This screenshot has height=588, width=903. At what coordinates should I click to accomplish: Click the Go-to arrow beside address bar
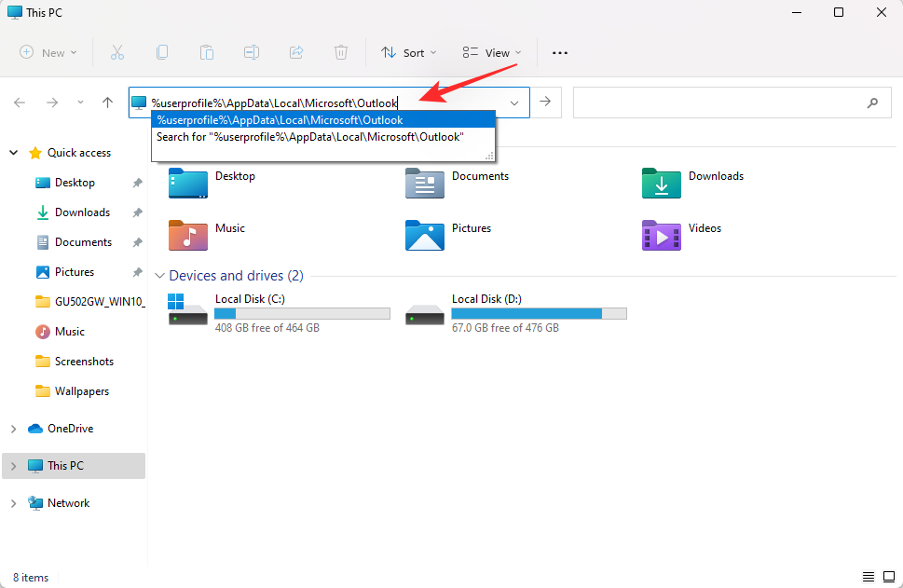(545, 102)
